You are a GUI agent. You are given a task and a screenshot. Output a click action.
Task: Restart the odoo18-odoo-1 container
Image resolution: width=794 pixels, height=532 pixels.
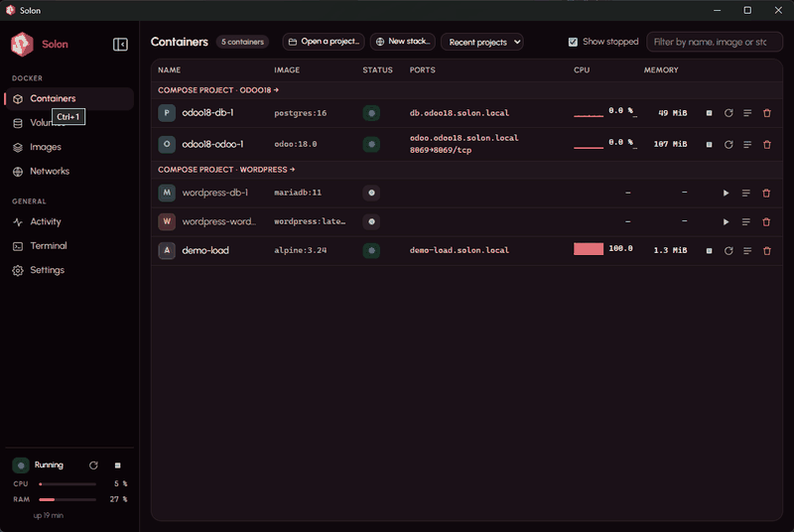click(x=728, y=145)
